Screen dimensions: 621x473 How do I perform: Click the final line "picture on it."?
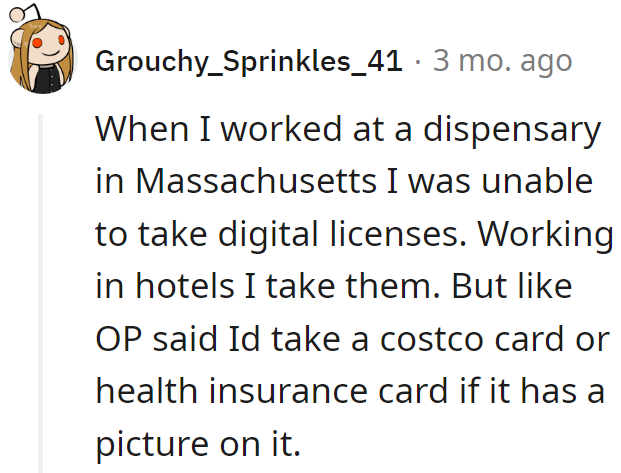tap(198, 444)
